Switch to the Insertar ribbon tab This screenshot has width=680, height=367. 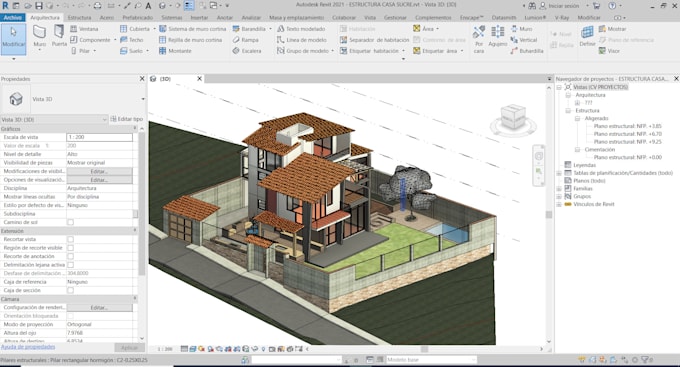point(199,18)
